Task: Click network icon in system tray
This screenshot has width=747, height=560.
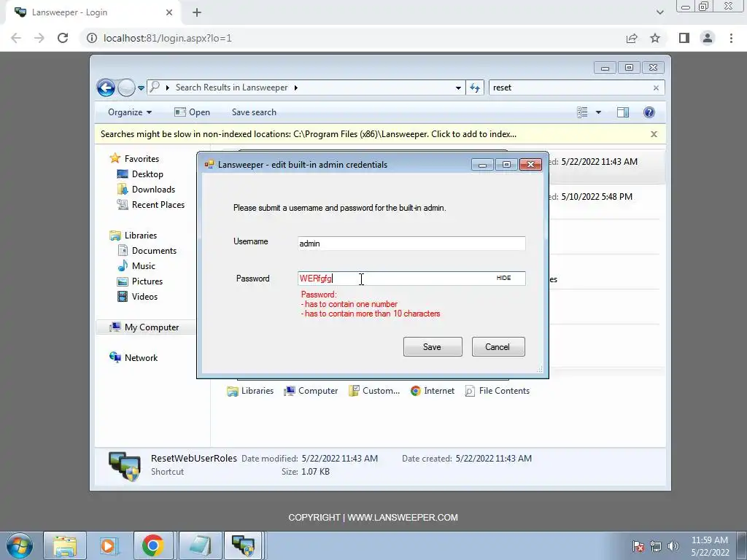Action: coord(656,546)
